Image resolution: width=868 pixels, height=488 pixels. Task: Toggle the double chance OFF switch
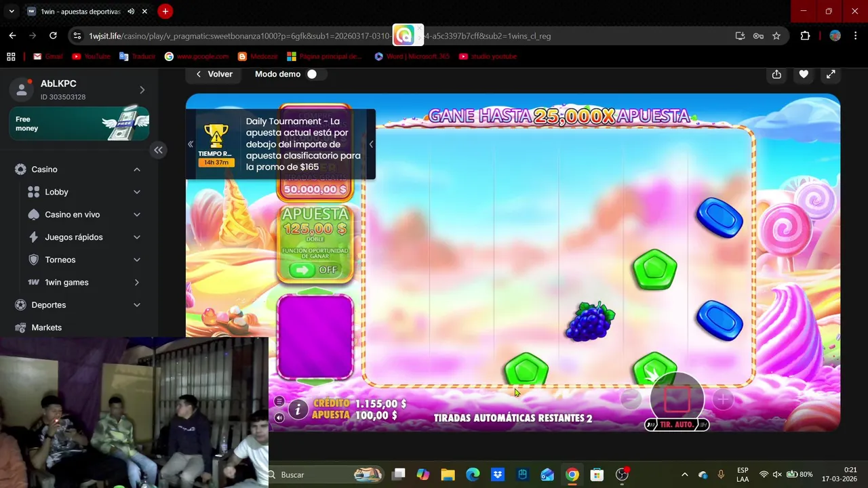click(314, 270)
